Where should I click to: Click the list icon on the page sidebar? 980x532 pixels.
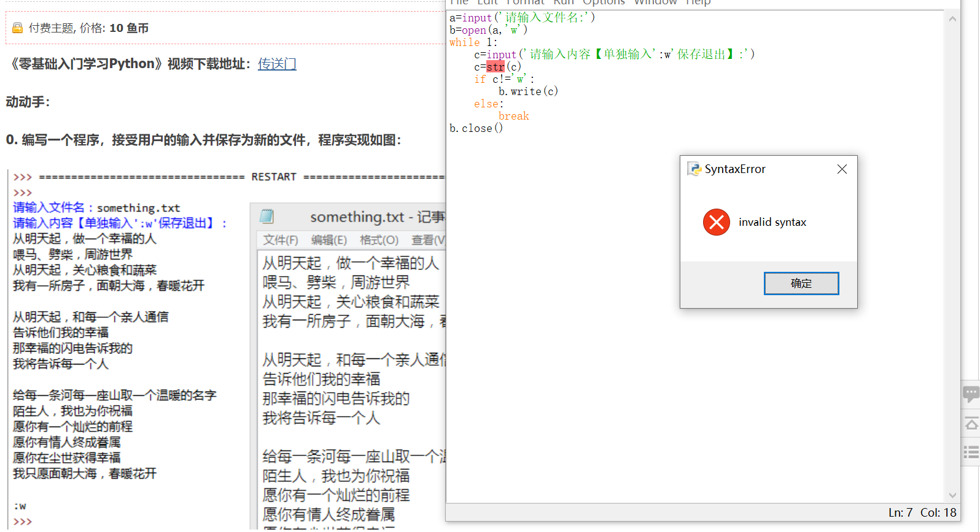[971, 453]
